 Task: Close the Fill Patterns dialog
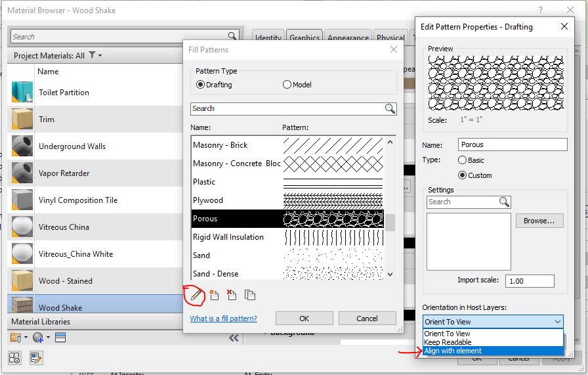[x=393, y=49]
